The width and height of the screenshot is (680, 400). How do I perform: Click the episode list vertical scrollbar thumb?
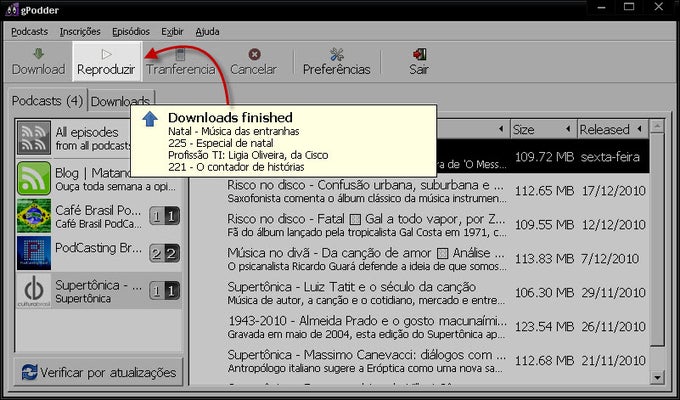point(657,239)
